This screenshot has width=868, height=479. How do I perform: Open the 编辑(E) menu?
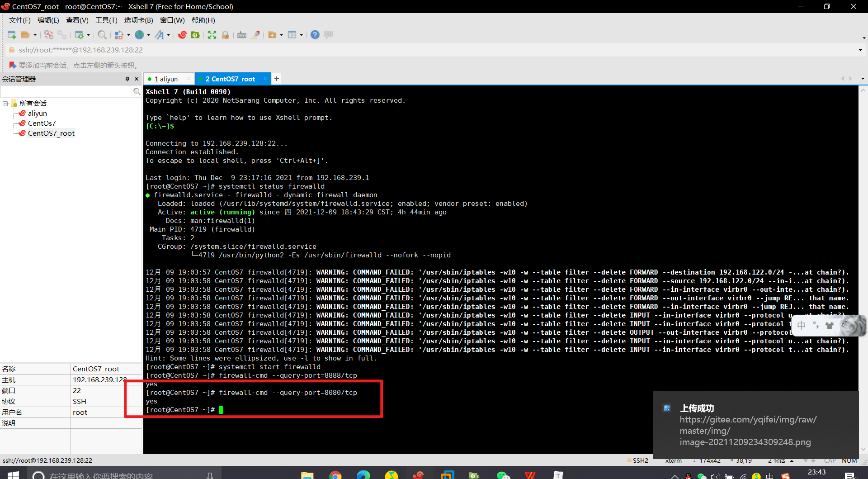click(x=48, y=20)
